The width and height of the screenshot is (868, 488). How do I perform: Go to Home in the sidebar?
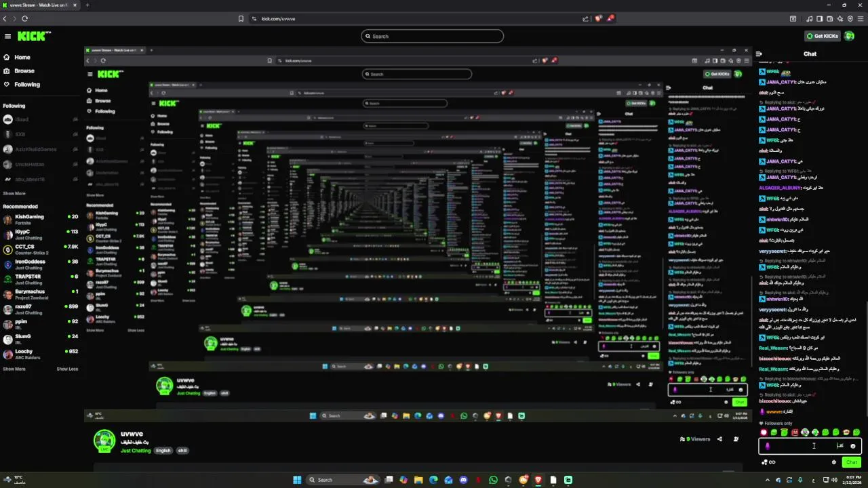click(x=22, y=58)
